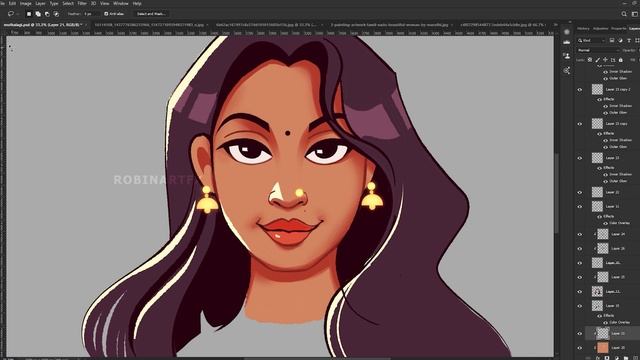Hide the Layer 23 copy 2 layer
This screenshot has height=360, width=640.
click(580, 89)
